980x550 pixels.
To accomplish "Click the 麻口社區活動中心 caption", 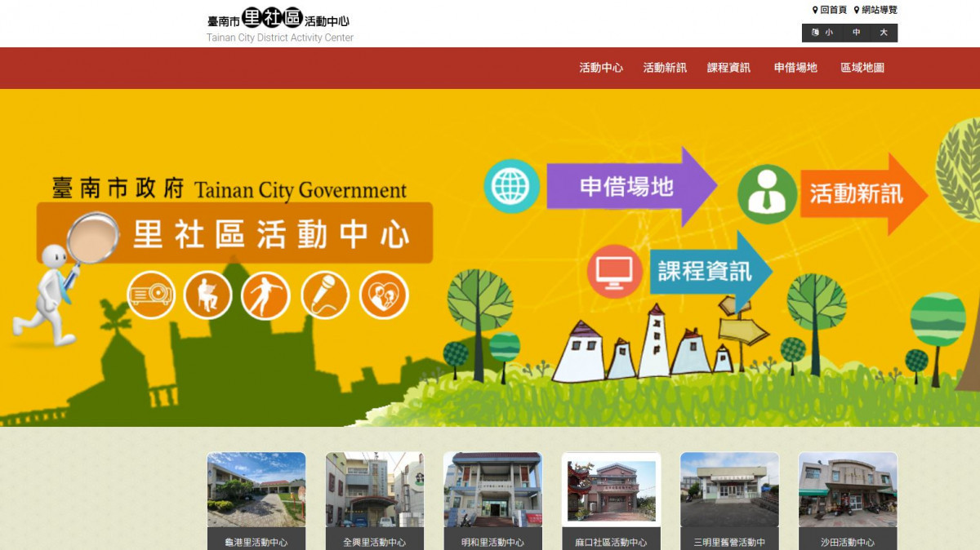I will [x=611, y=542].
